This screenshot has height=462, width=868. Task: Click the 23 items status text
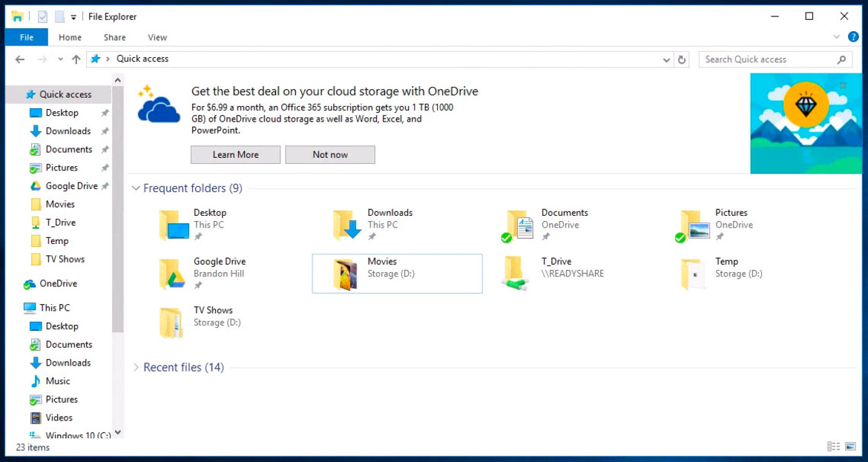click(x=33, y=447)
